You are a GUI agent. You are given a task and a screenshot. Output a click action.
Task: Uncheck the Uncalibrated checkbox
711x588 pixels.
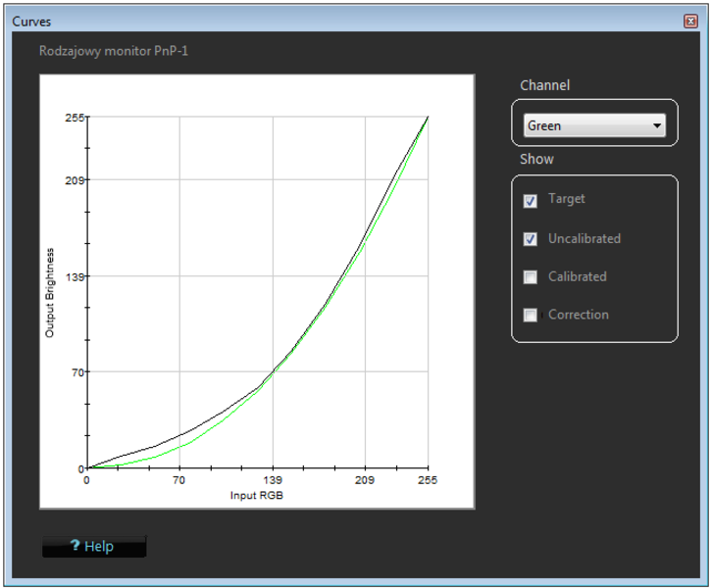click(531, 239)
